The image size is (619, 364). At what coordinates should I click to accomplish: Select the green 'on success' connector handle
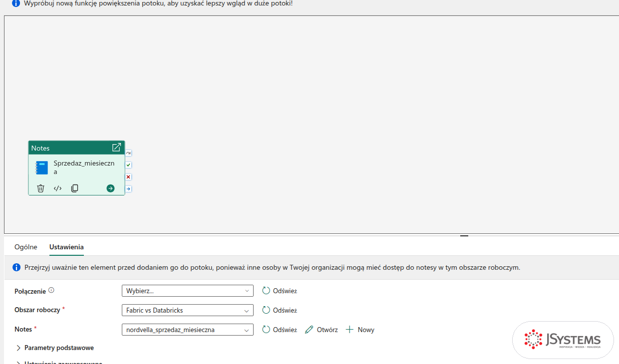pyautogui.click(x=128, y=165)
